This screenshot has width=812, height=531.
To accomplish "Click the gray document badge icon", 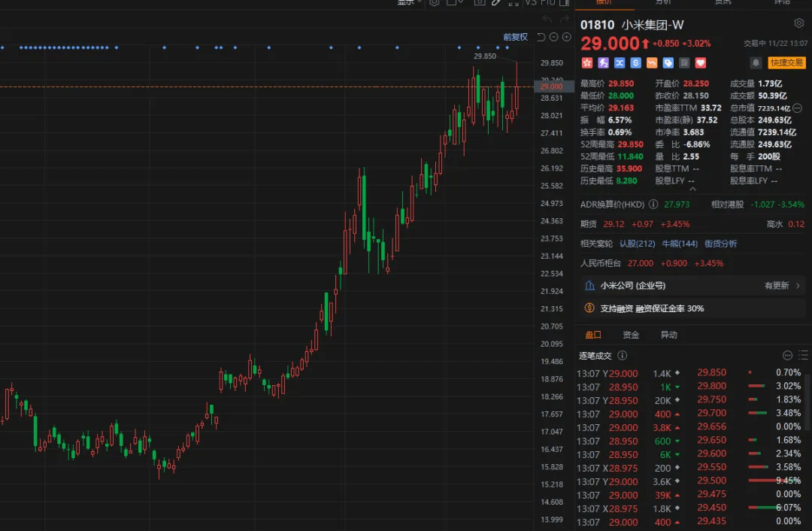I will click(x=684, y=62).
